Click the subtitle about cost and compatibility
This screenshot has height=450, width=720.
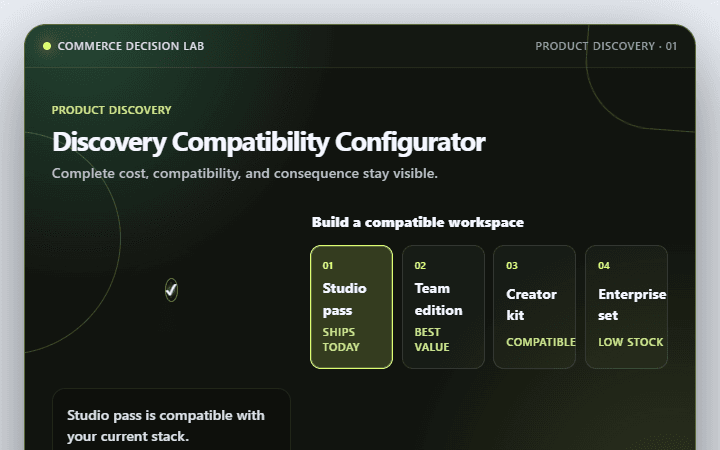tap(245, 174)
